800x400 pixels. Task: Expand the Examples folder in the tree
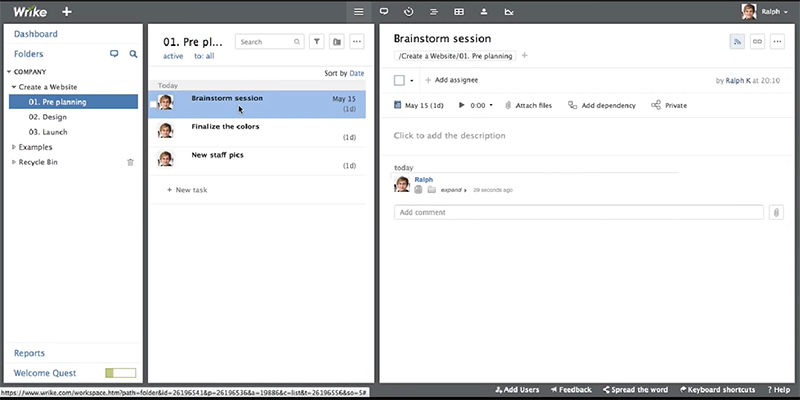point(14,147)
